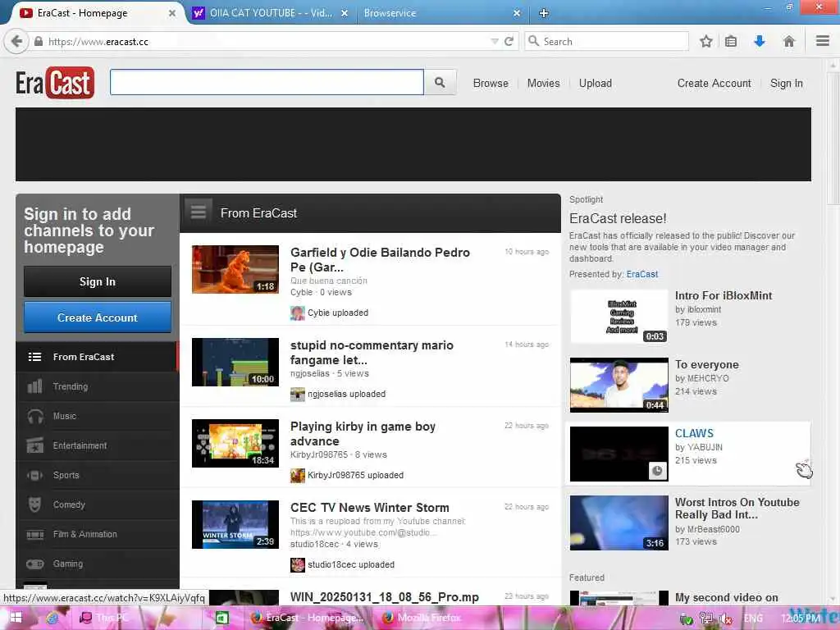Click Watch Later clock on CLAWS thumbnail

point(657,470)
